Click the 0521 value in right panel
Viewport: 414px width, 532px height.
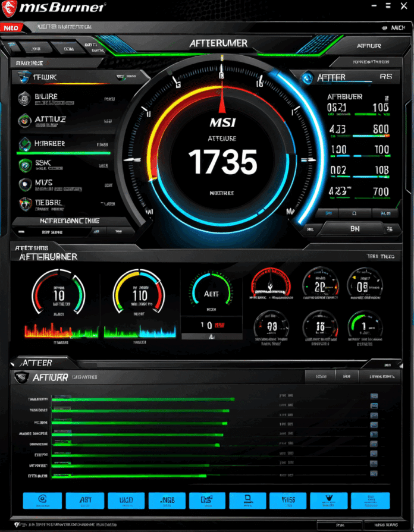pyautogui.click(x=337, y=108)
